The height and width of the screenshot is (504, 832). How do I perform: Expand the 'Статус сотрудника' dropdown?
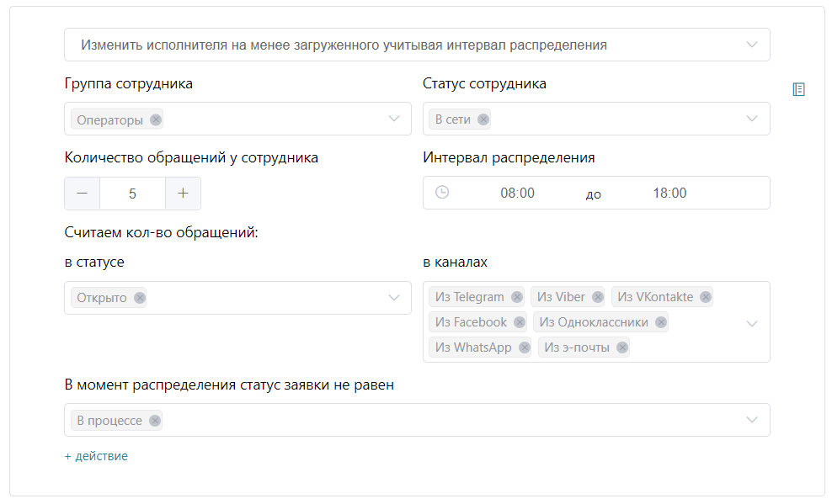752,119
